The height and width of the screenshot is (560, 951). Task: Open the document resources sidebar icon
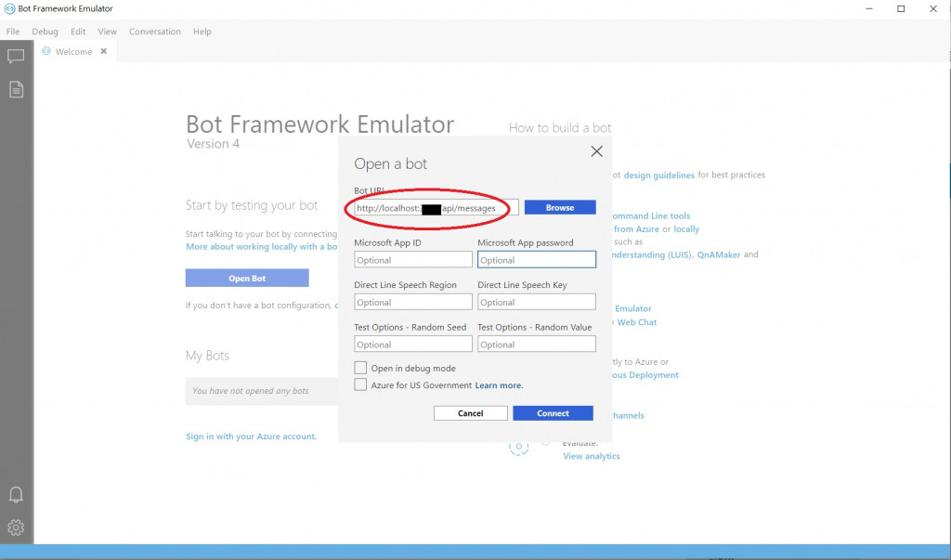click(17, 89)
